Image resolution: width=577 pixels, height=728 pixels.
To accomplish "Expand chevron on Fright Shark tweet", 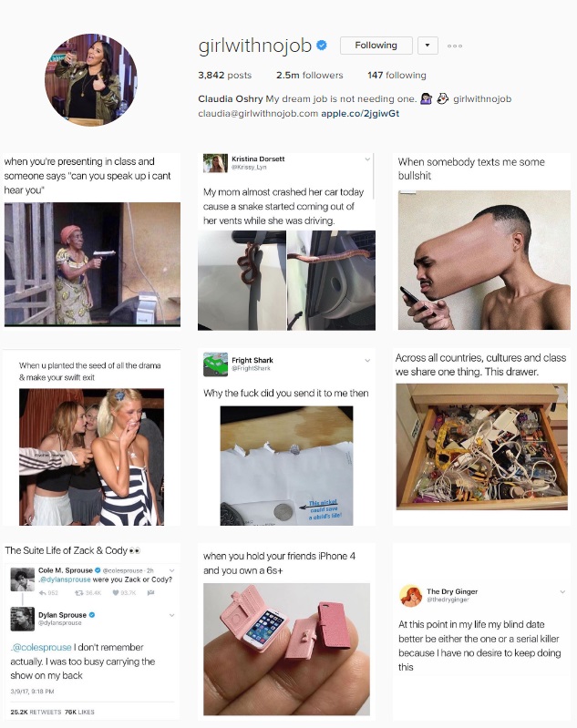I will pos(367,360).
